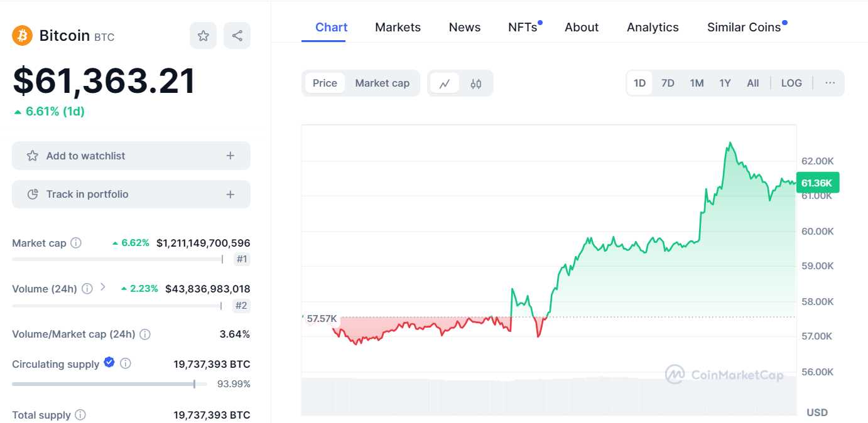Click the Volume (24h) info icon
This screenshot has height=423, width=868.
87,289
